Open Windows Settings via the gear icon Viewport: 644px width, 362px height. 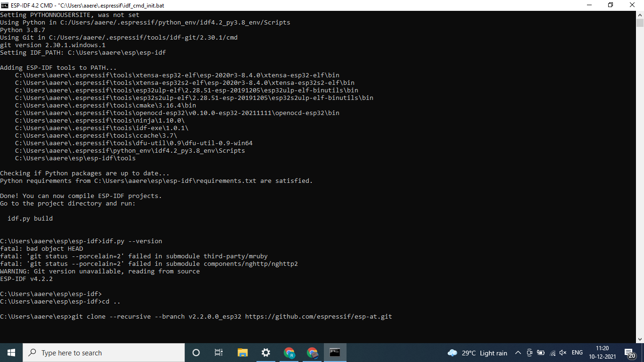[265, 353]
